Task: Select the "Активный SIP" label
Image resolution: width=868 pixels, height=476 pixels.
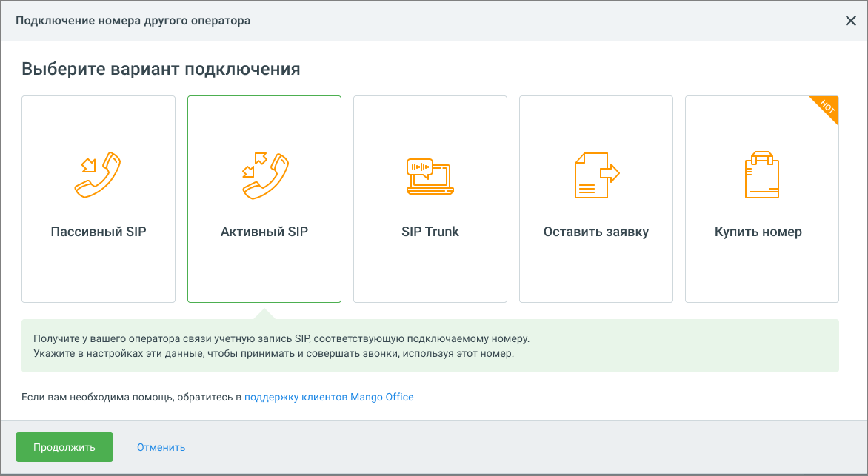Action: click(264, 232)
